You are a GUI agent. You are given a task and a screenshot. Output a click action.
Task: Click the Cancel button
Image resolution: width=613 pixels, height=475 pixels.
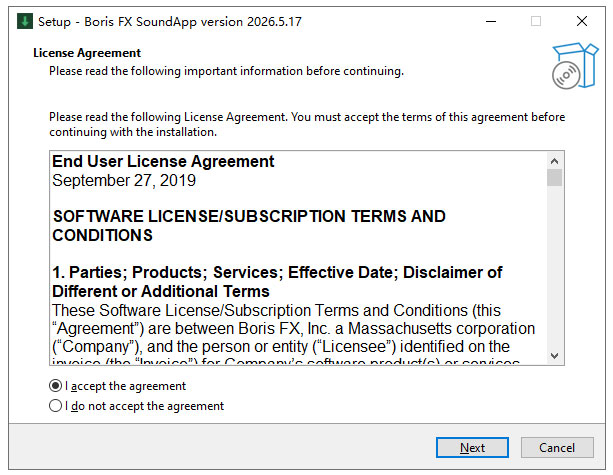[557, 447]
